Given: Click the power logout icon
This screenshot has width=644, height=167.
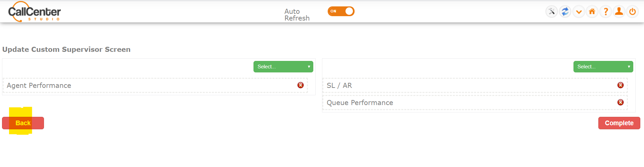Looking at the screenshot, I should click(632, 12).
